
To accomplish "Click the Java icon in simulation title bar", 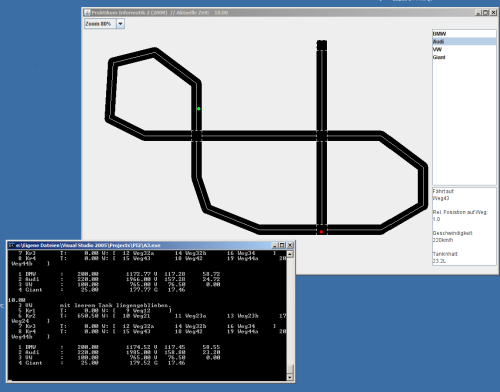I will (x=87, y=13).
